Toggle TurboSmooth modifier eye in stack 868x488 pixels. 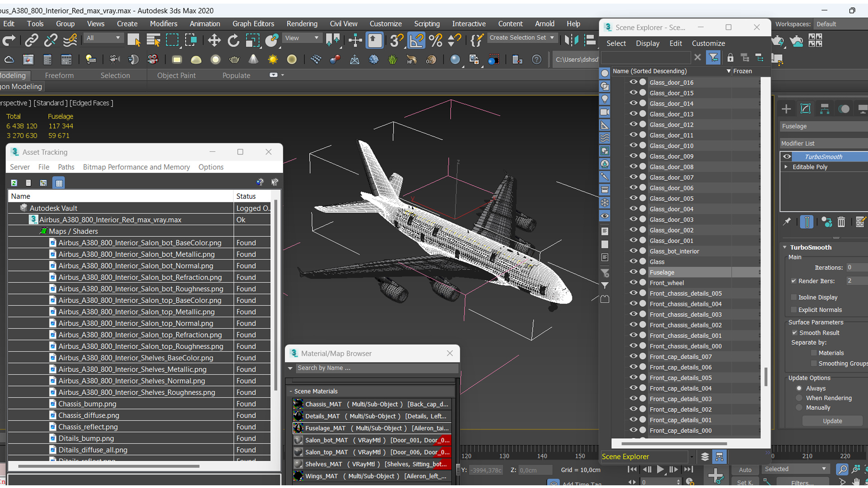tap(787, 156)
